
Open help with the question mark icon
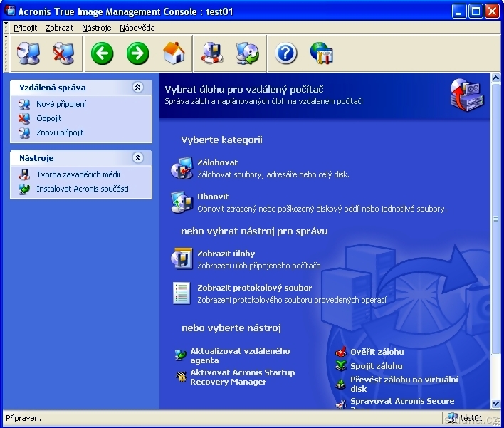coord(285,53)
